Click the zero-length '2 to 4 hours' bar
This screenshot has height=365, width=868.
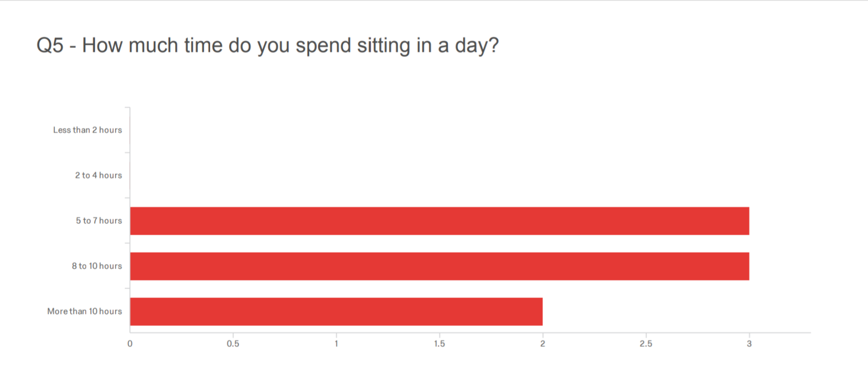[x=130, y=175]
